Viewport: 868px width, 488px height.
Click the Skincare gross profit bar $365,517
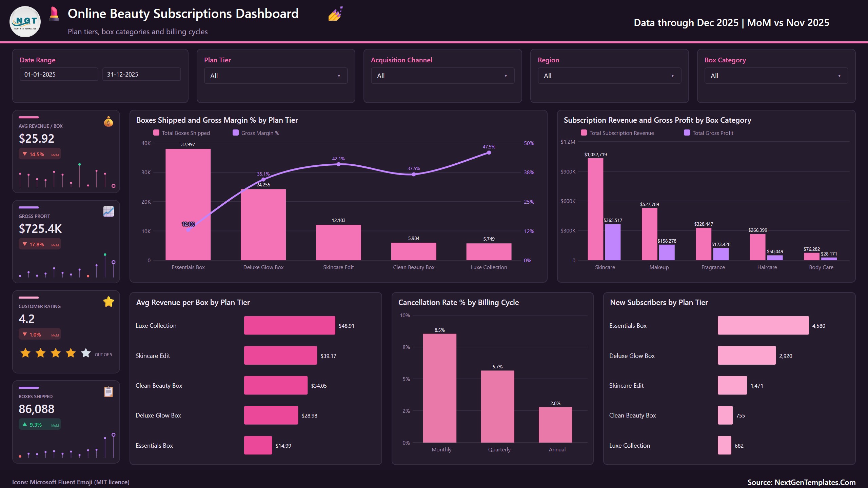[613, 242]
